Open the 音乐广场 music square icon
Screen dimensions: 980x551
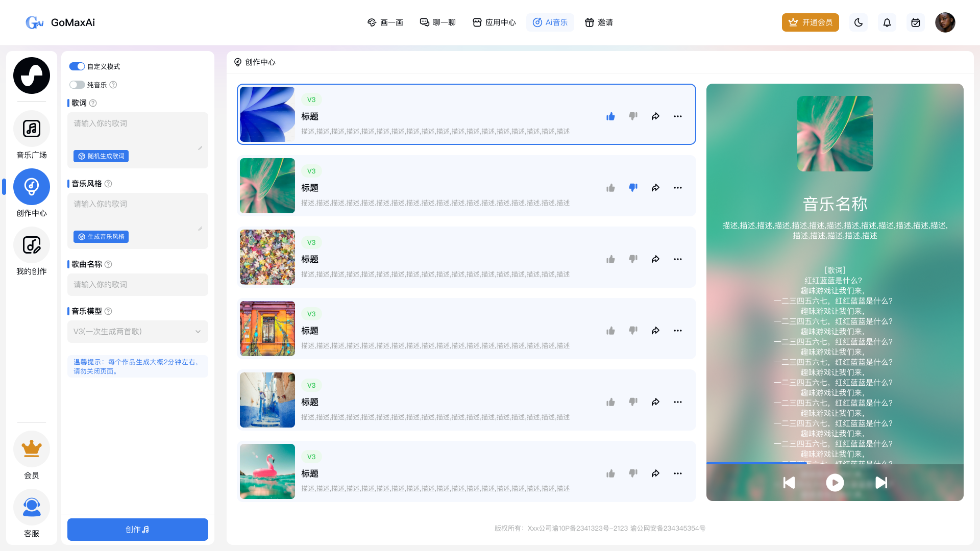tap(32, 129)
